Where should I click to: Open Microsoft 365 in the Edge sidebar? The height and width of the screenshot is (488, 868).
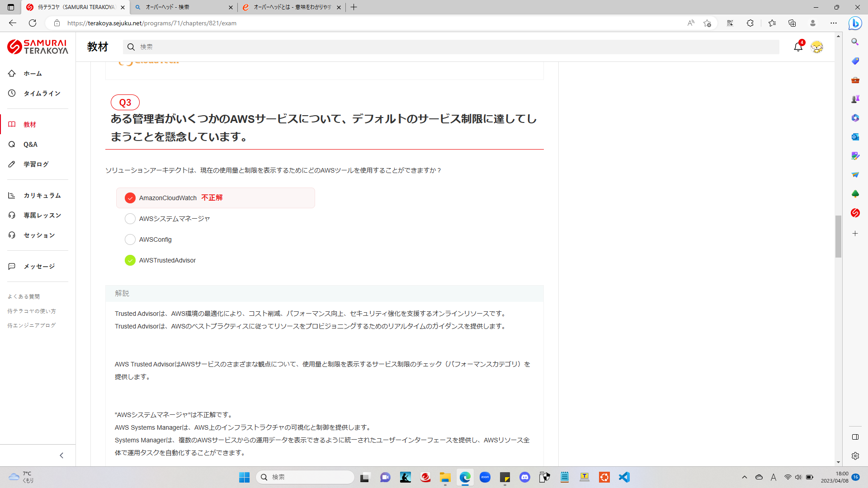(x=855, y=118)
